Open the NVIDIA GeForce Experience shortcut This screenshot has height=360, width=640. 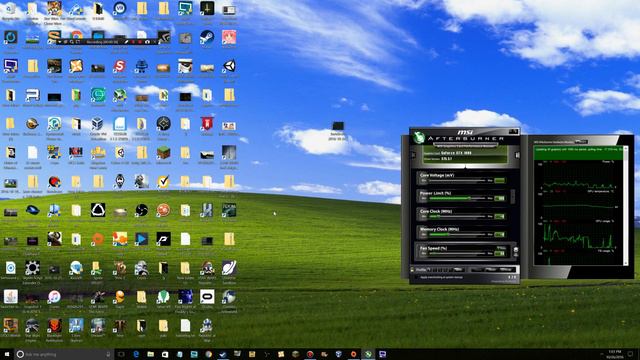click(x=163, y=38)
